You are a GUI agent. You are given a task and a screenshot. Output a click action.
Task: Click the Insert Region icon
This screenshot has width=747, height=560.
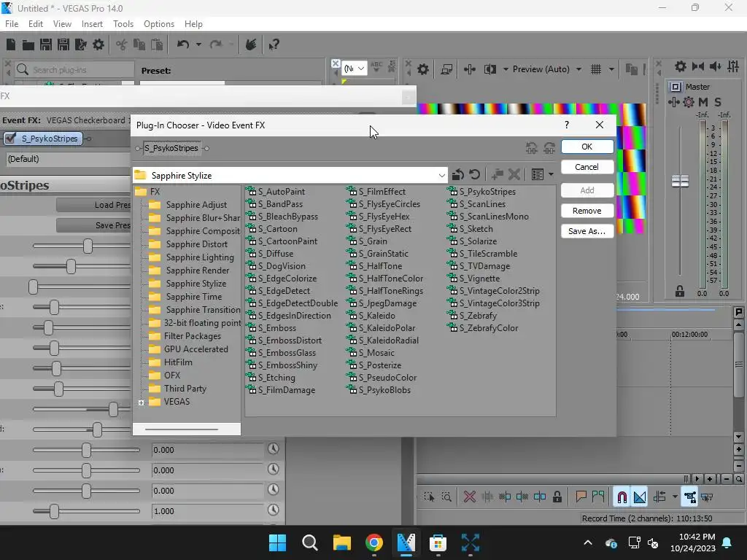[598, 497]
